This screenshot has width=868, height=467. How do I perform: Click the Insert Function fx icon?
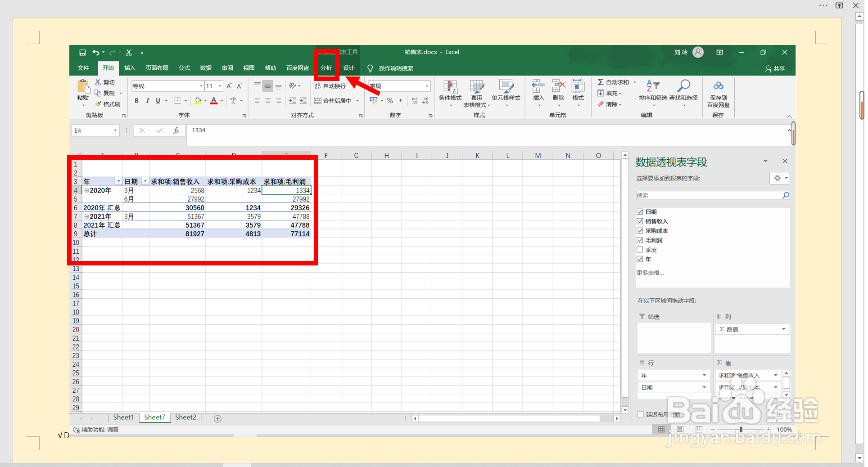click(176, 130)
